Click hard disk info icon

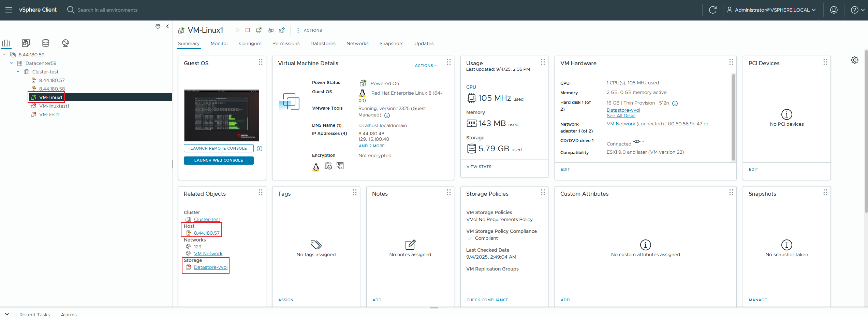pos(675,104)
